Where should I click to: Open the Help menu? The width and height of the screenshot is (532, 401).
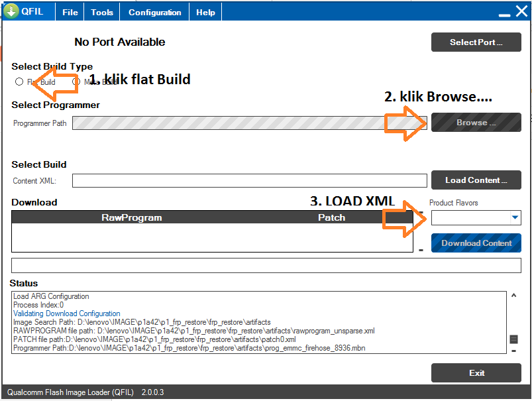coord(205,13)
